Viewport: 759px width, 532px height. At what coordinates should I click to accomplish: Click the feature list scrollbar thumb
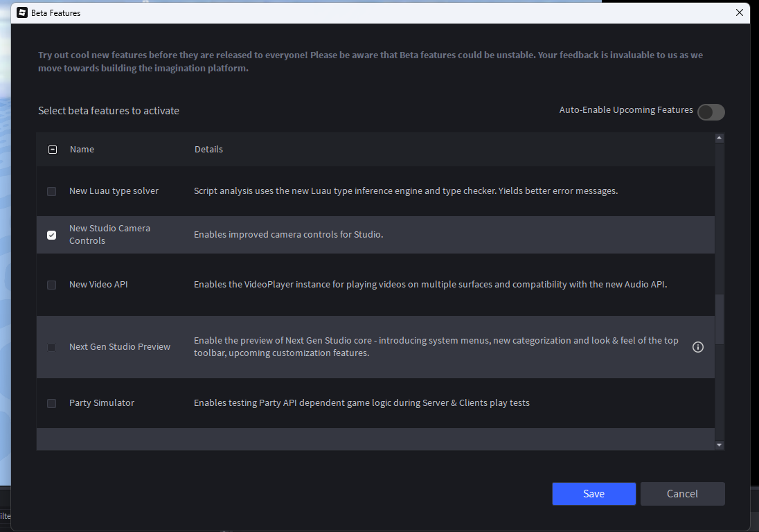pyautogui.click(x=720, y=319)
